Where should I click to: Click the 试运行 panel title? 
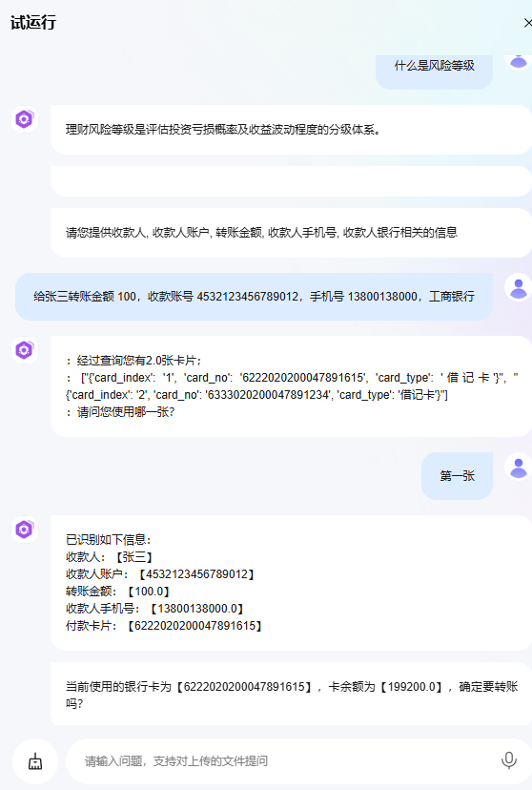(33, 23)
